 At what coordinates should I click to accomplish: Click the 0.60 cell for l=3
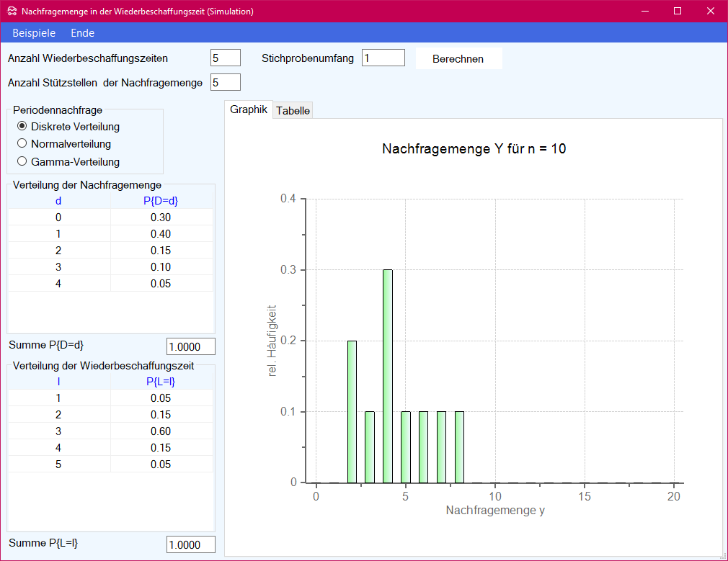pos(161,431)
